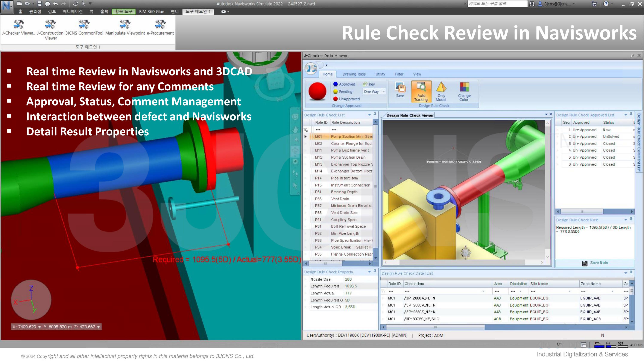Launch the J-Construction Viewer add-in

(x=50, y=29)
